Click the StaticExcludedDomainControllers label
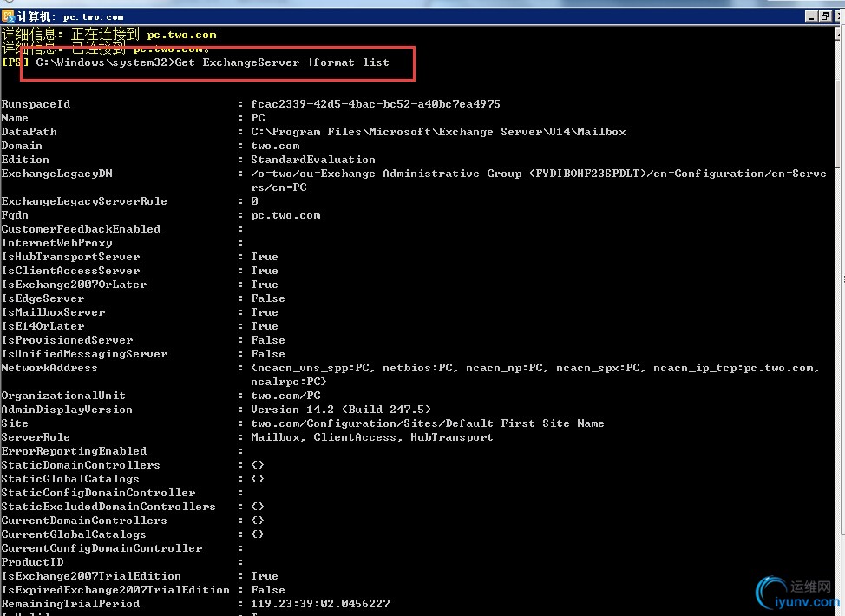 tap(108, 508)
